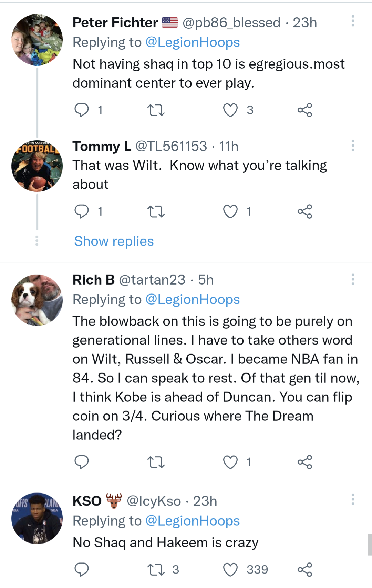Open @LegionHoops link in Rich B's reply
This screenshot has width=372, height=588.
coord(193,299)
